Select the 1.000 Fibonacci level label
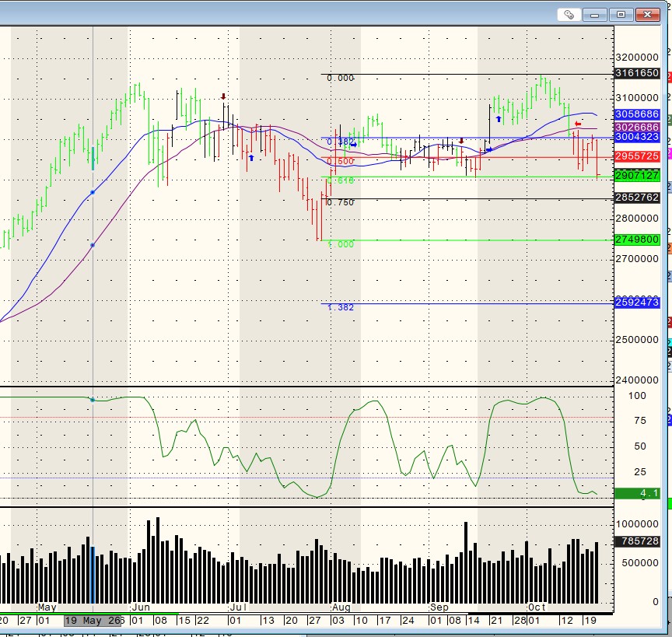Image resolution: width=672 pixels, height=637 pixels. point(341,244)
